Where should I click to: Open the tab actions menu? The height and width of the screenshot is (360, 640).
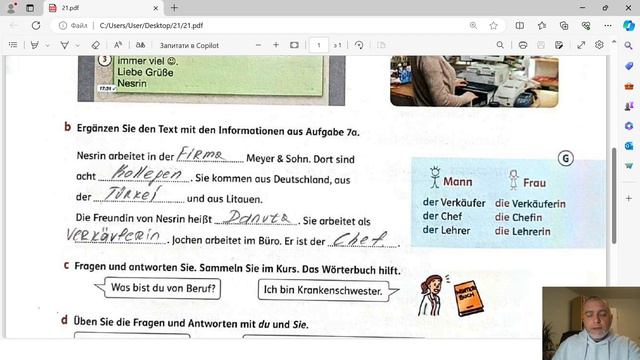(30, 8)
